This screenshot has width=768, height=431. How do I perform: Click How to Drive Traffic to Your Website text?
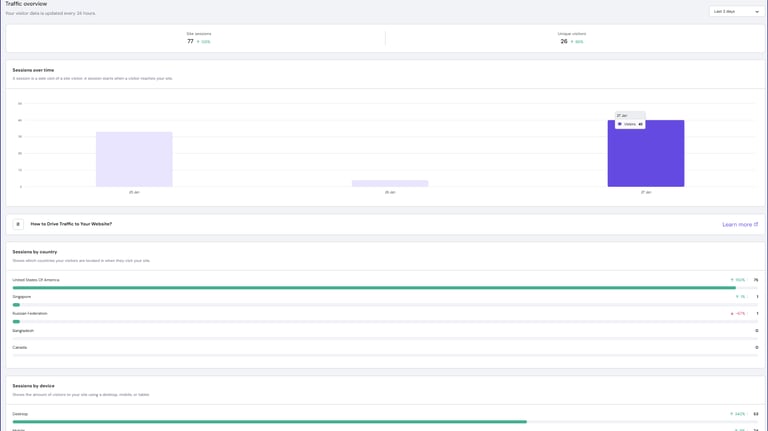[71, 224]
